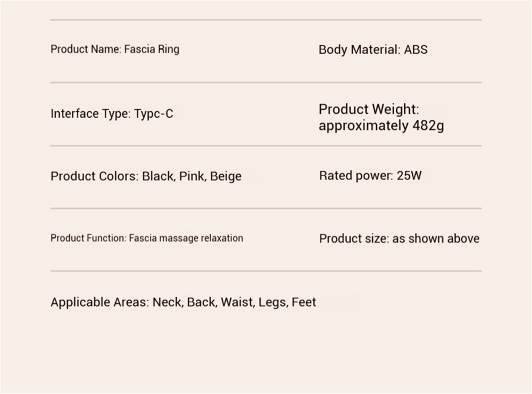Image resolution: width=532 pixels, height=394 pixels.
Task: Click the Rated power label
Action: [x=356, y=175]
